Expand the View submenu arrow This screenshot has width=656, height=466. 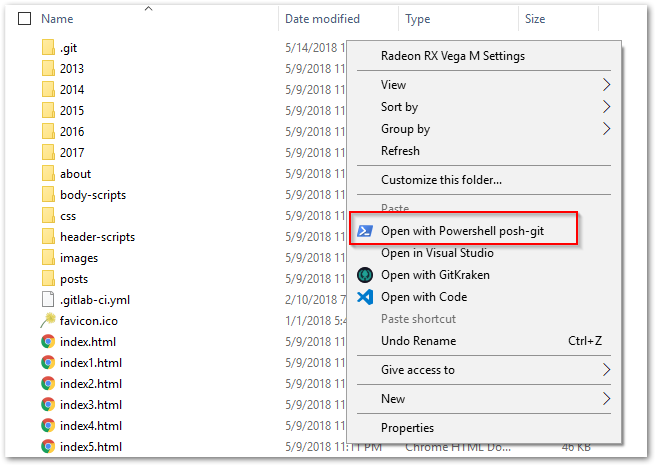(x=606, y=84)
